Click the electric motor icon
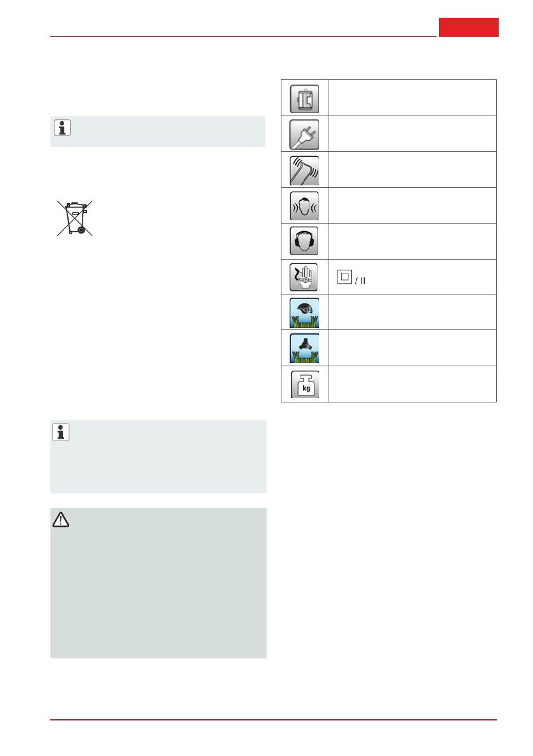Viewport: 533px width, 756px height. tap(304, 98)
